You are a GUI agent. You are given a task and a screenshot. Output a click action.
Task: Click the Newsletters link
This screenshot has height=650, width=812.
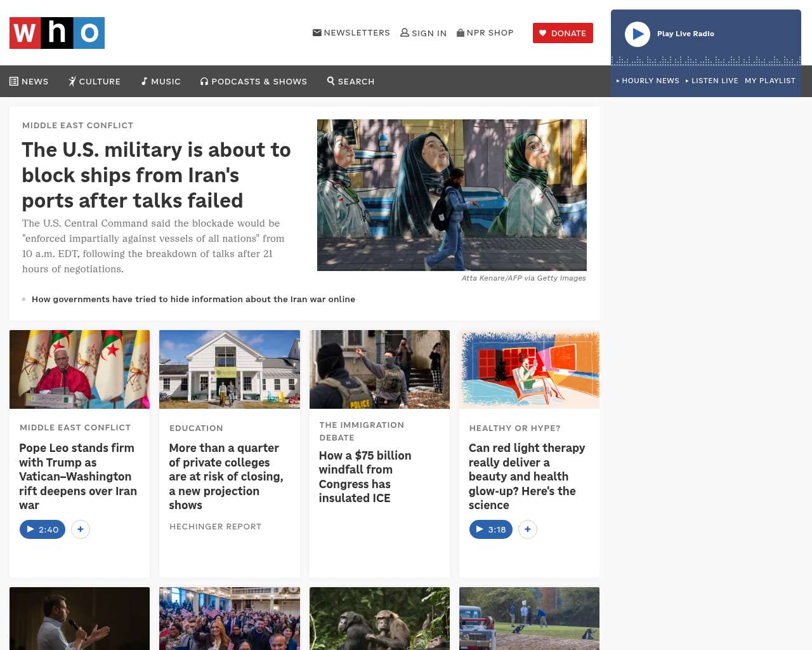coord(351,32)
